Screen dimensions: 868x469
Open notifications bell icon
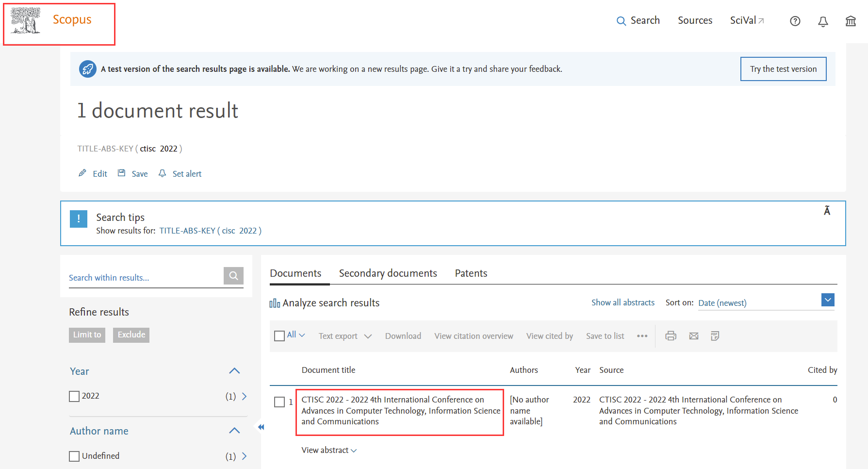(x=823, y=21)
